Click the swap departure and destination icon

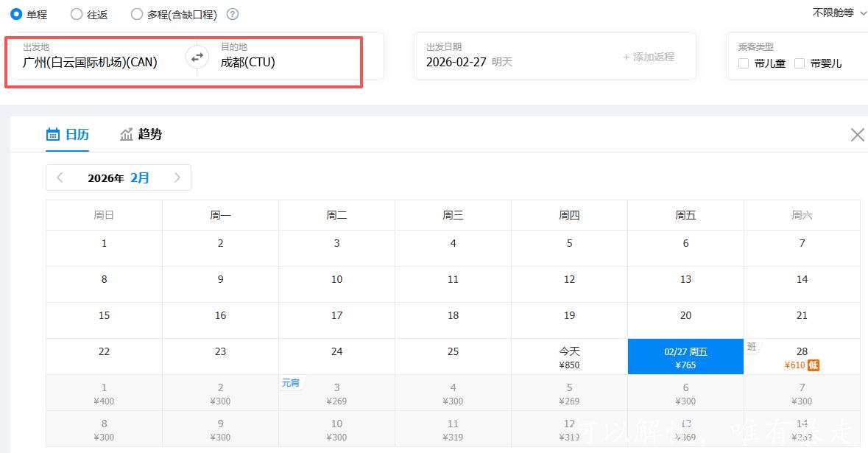[x=197, y=57]
